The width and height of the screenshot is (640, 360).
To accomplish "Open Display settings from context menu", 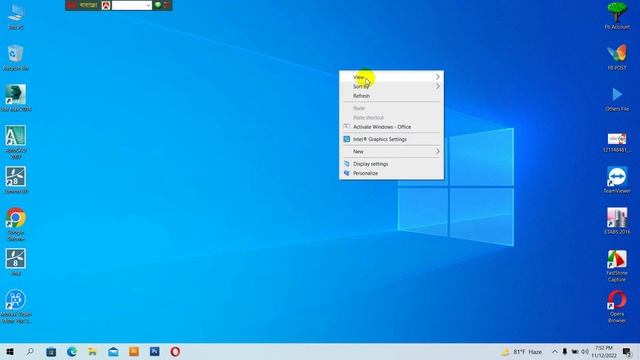I will [391, 164].
